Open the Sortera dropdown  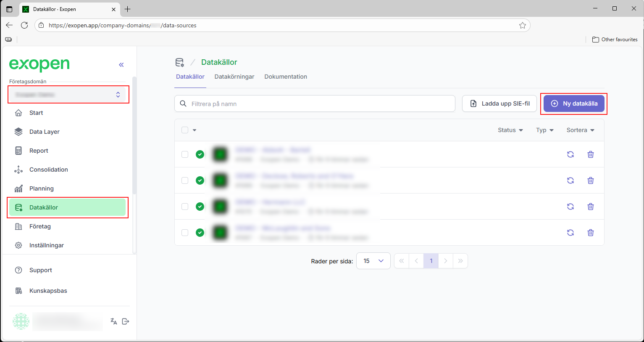[580, 130]
